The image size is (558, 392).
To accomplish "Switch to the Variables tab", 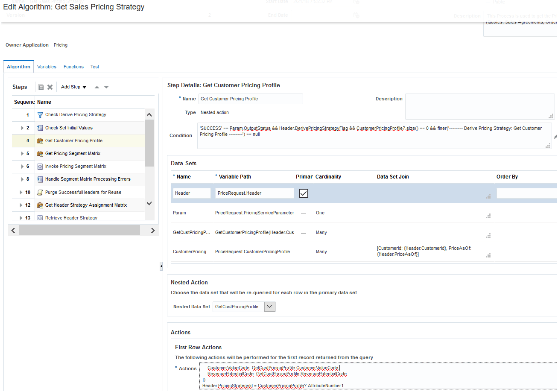I will point(47,67).
